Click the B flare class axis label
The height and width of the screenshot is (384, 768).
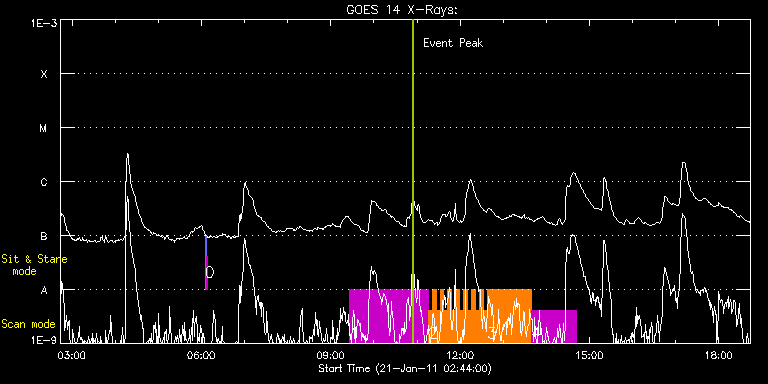pos(44,236)
